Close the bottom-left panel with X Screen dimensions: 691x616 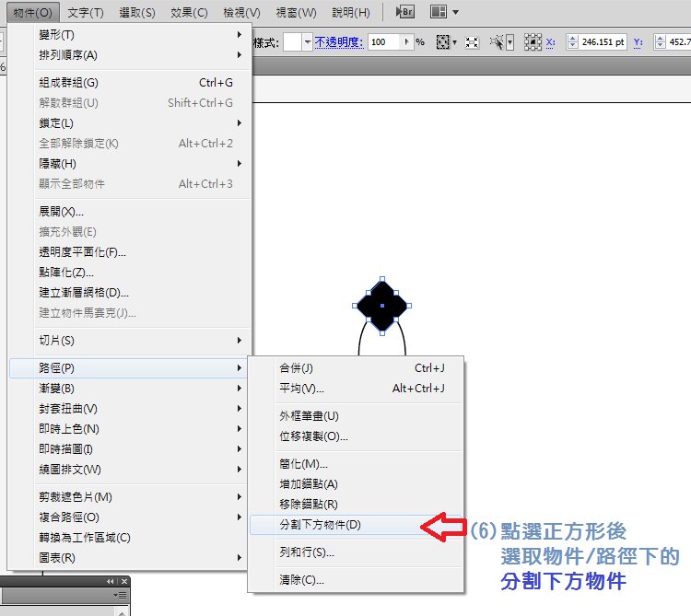(x=124, y=581)
